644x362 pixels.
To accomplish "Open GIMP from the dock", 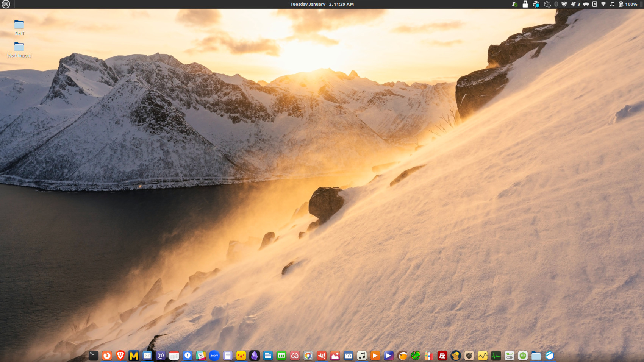I will pos(321,356).
